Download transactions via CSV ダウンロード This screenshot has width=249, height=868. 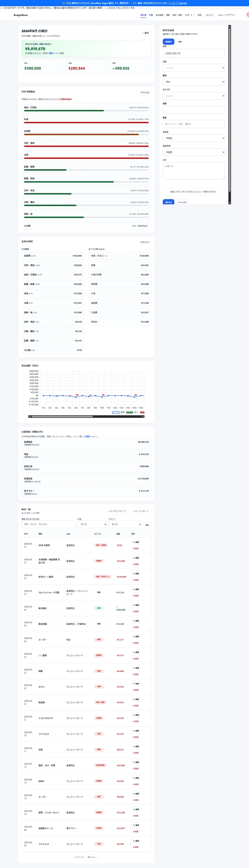pyautogui.click(x=117, y=511)
